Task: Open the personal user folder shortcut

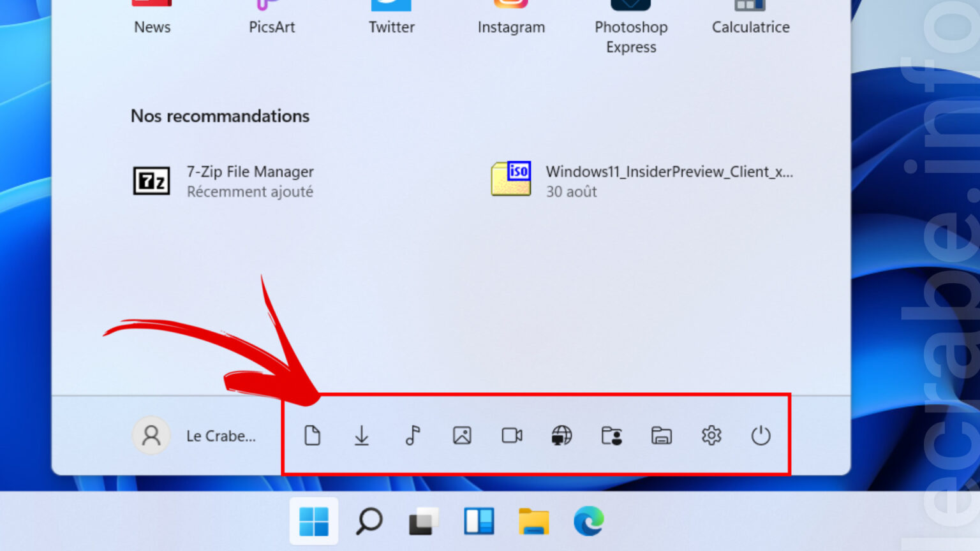Action: 611,436
